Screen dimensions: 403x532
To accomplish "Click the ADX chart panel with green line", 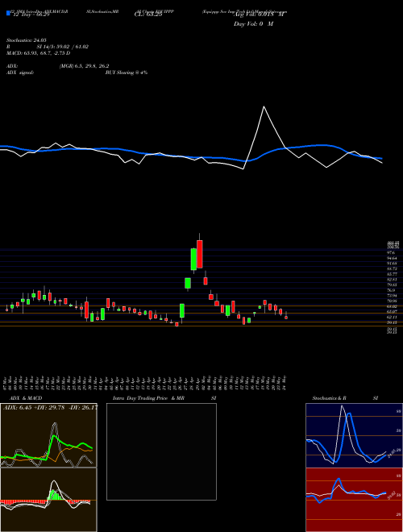I will click(48, 435).
